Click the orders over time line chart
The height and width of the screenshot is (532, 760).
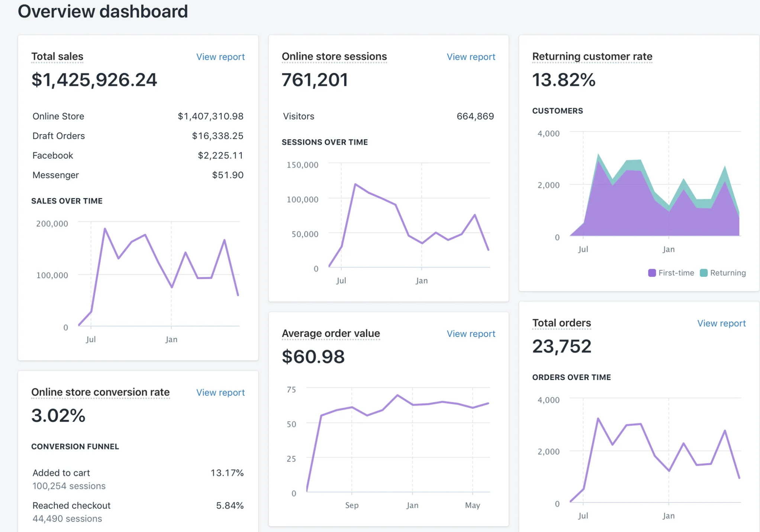(655, 450)
